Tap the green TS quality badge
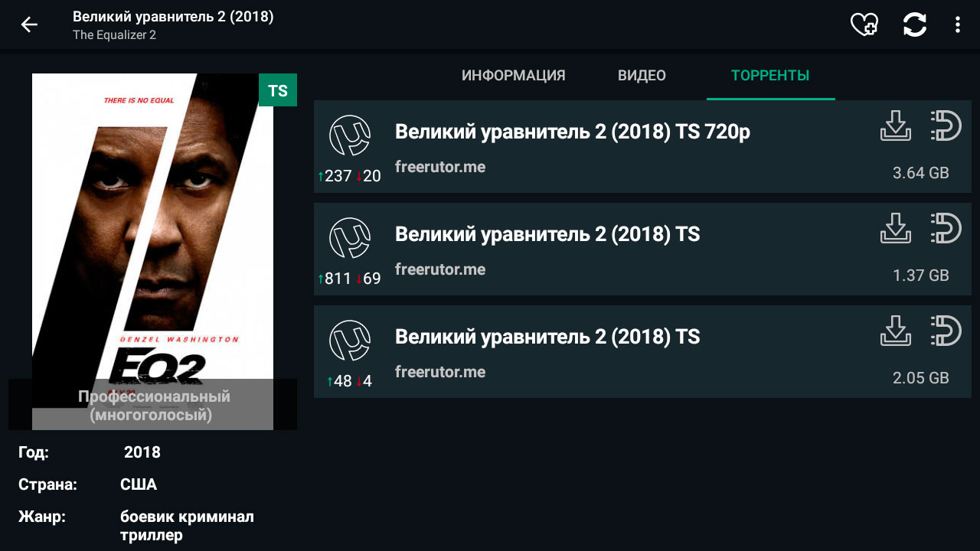 click(x=278, y=91)
